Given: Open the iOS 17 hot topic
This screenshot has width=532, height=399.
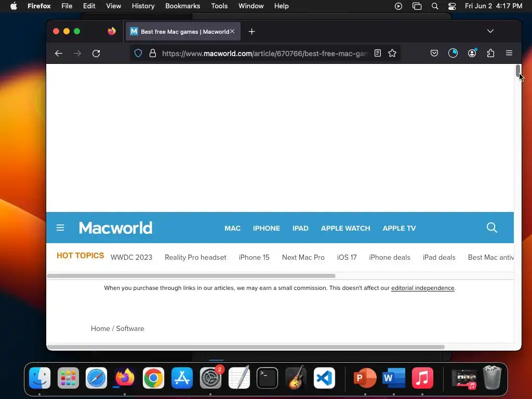Looking at the screenshot, I should coord(347,257).
